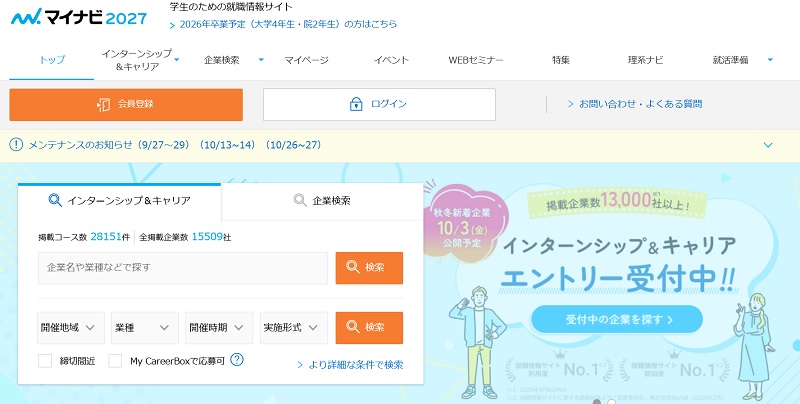Open マイページ in navigation

click(306, 60)
